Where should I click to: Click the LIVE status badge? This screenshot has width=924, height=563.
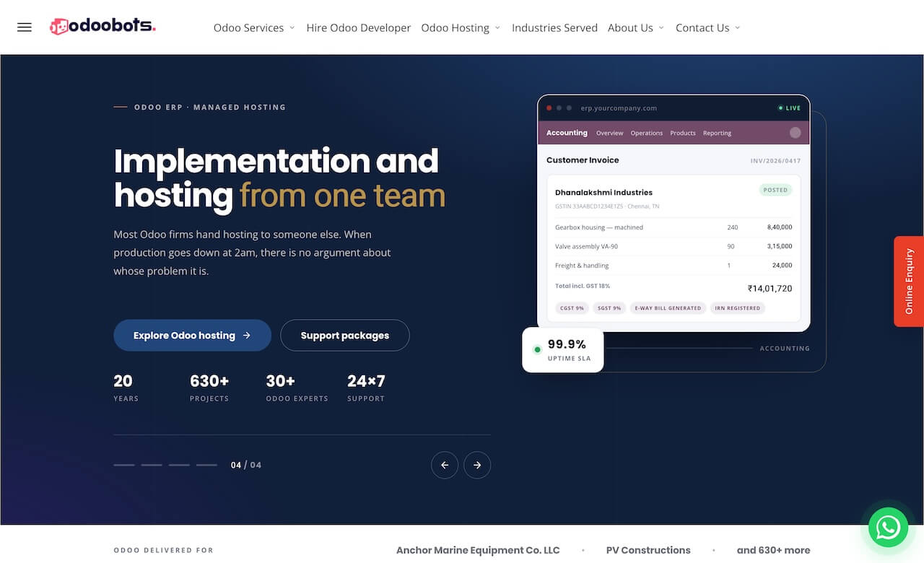tap(789, 108)
